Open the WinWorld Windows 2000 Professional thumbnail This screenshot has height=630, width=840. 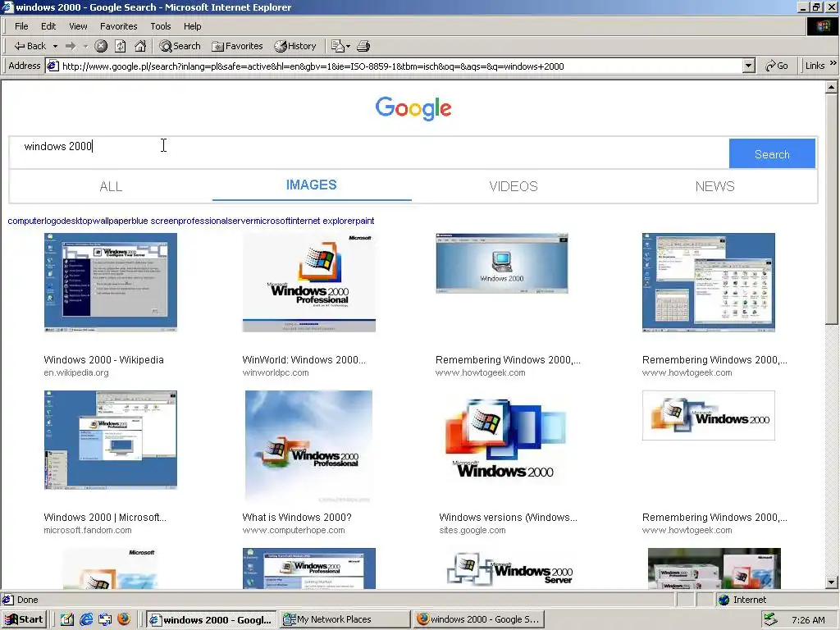point(309,282)
